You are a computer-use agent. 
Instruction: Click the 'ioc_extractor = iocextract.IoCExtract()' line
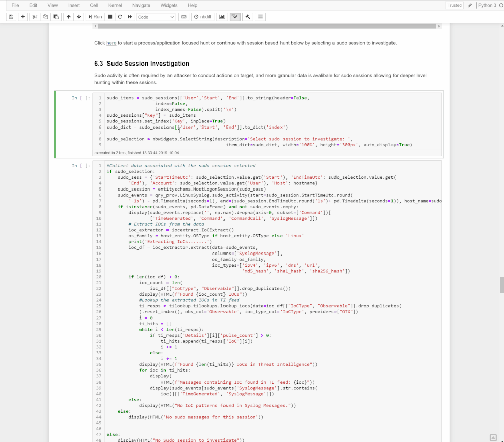tap(181, 230)
